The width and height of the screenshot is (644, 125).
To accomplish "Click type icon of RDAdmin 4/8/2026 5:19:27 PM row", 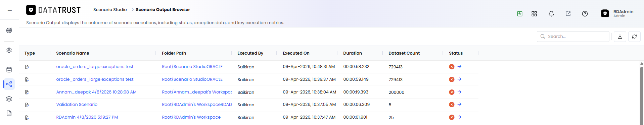I will (x=27, y=118).
